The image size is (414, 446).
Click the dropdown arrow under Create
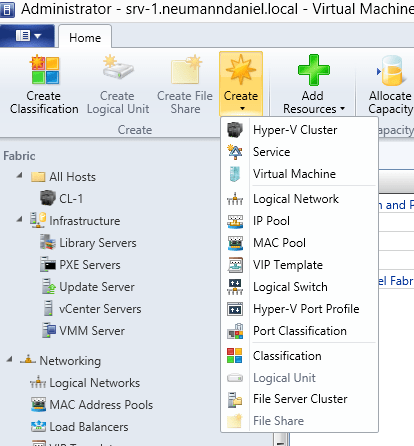242,108
